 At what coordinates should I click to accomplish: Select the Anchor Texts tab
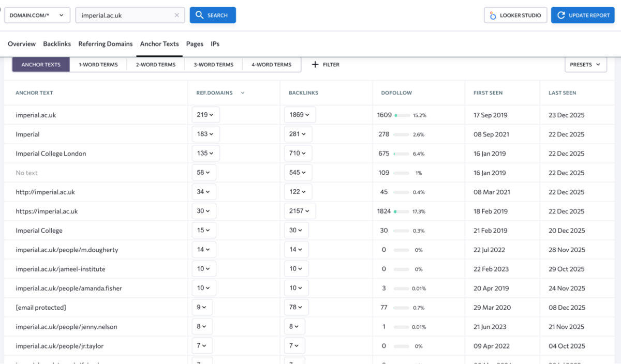click(159, 44)
